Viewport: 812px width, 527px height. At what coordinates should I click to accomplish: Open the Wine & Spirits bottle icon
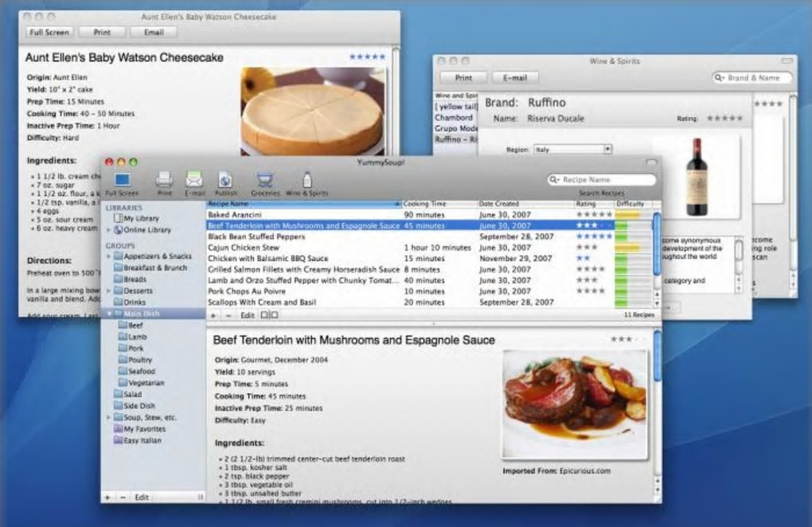point(307,180)
